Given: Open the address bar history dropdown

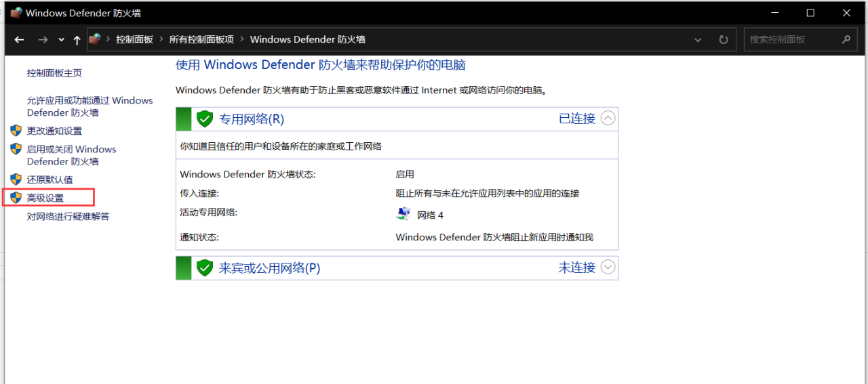Looking at the screenshot, I should coord(698,40).
